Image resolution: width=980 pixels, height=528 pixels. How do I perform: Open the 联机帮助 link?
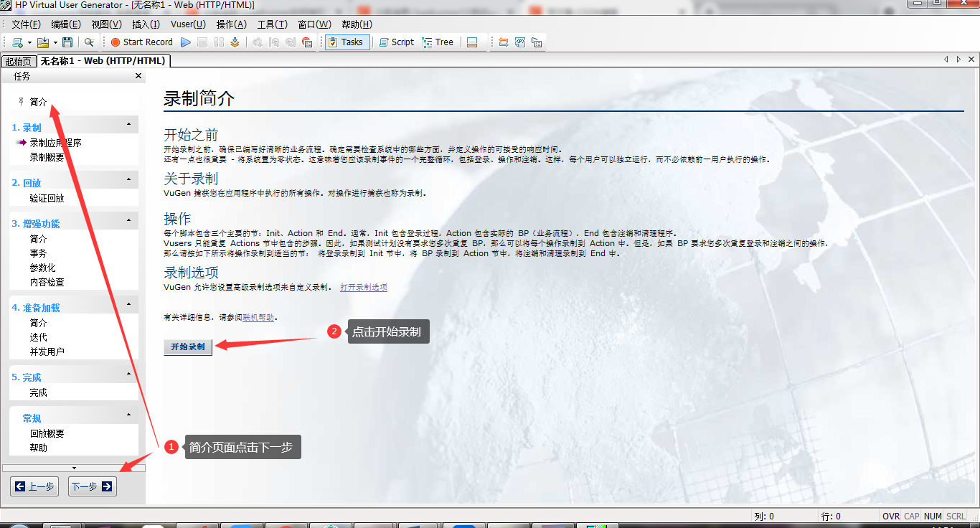click(x=258, y=317)
